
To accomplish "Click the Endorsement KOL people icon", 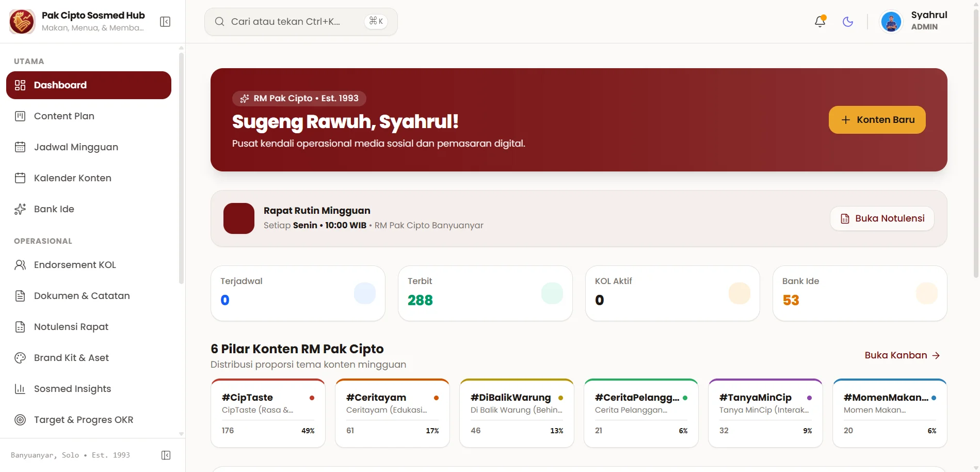I will tap(20, 265).
